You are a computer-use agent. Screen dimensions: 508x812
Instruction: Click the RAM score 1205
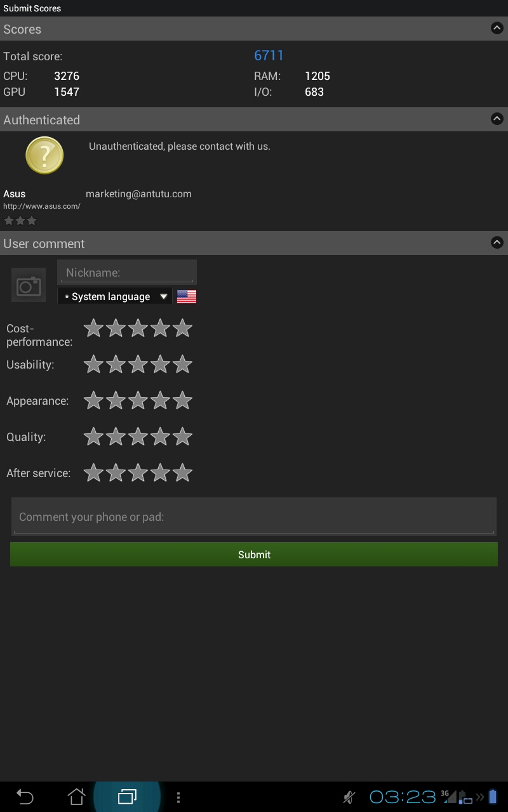tap(317, 76)
